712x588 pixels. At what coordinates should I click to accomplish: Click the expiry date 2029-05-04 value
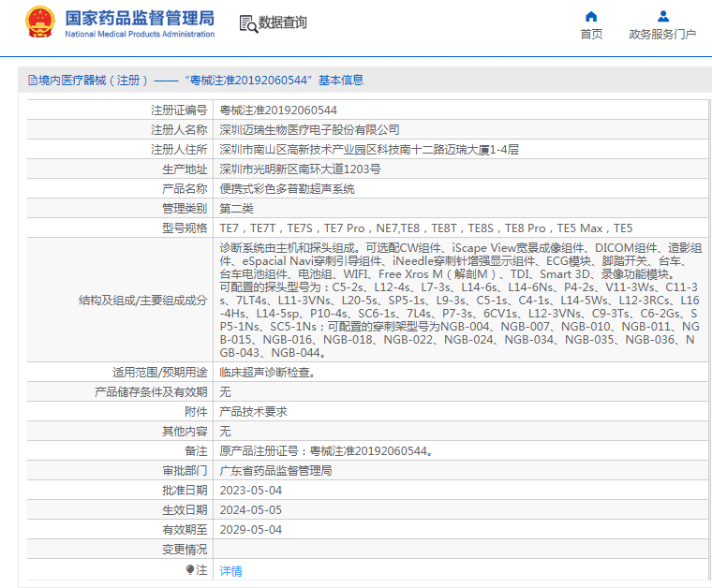tap(250, 529)
